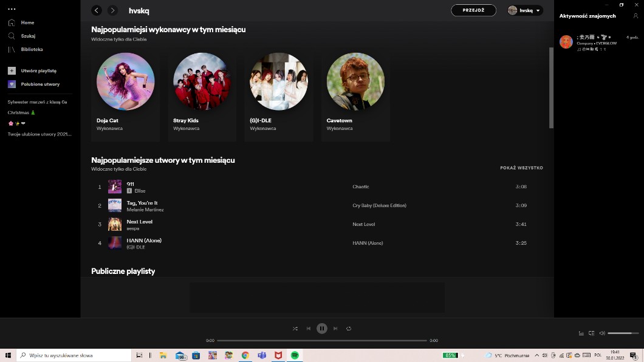The height and width of the screenshot is (362, 644).
Task: Open the three-dots app menu
Action: click(12, 9)
